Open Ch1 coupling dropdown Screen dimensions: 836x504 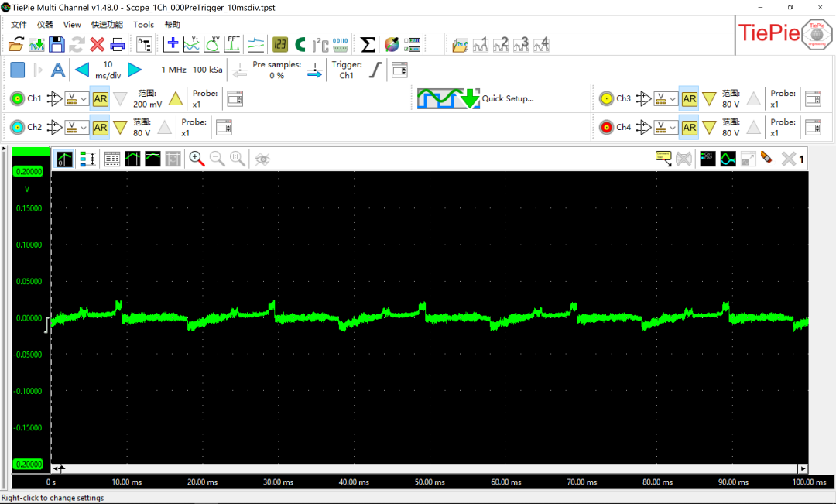coord(77,98)
